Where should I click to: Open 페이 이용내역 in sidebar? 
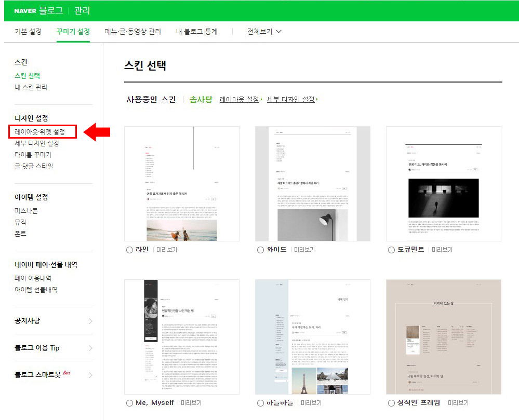[33, 278]
